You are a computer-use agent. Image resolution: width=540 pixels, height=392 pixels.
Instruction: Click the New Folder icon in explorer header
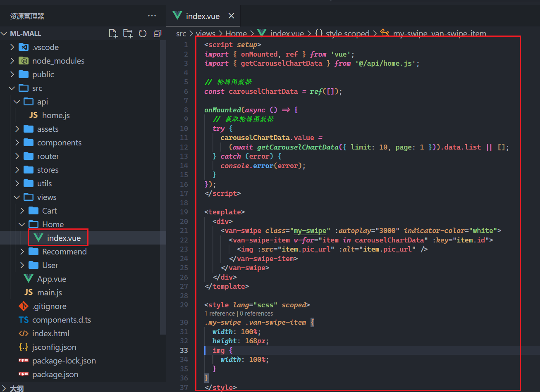click(x=128, y=33)
